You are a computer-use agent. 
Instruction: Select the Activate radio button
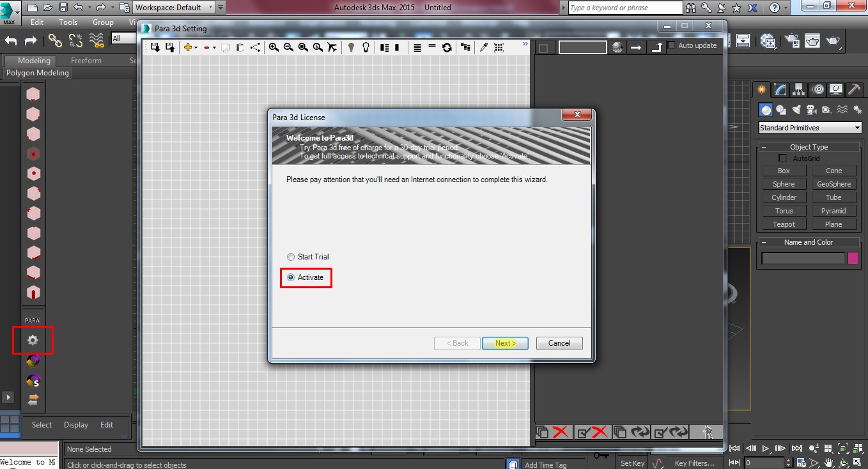coord(291,277)
